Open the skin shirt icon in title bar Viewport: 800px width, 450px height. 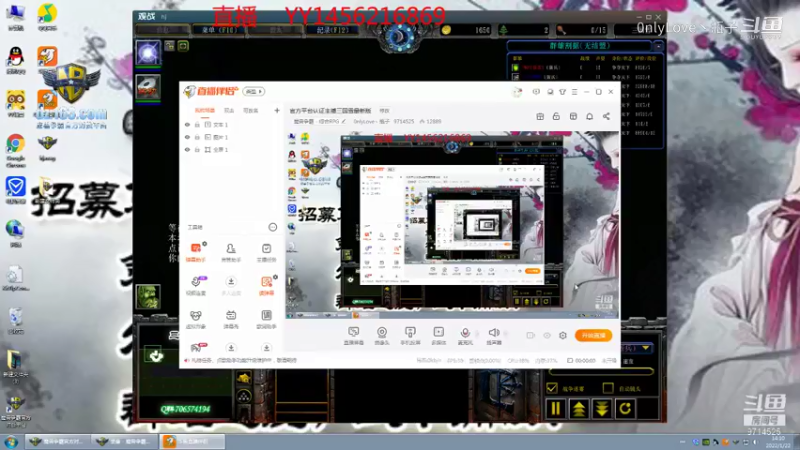562,92
